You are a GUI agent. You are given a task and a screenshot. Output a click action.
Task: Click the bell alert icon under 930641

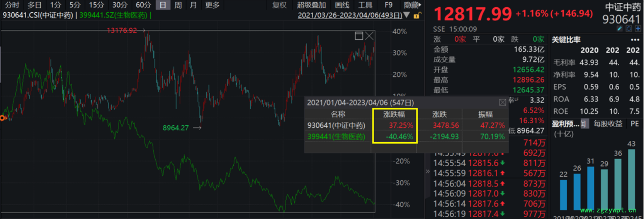pyautogui.click(x=629, y=29)
